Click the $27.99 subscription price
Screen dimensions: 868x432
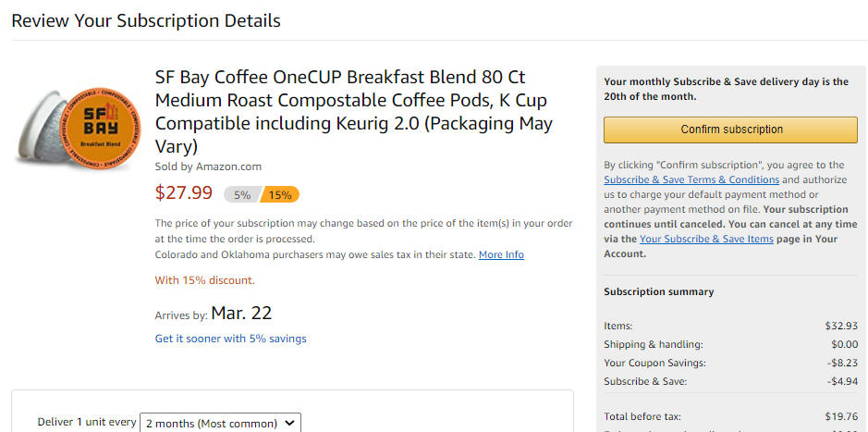tap(184, 192)
